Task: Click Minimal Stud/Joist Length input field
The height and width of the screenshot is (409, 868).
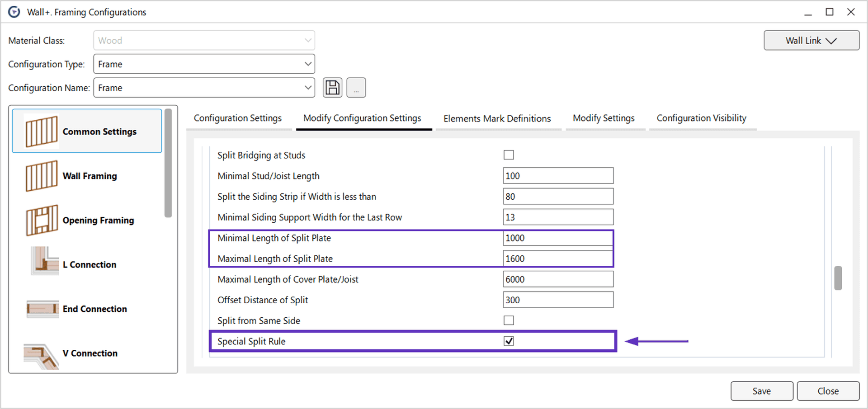Action: click(x=558, y=176)
